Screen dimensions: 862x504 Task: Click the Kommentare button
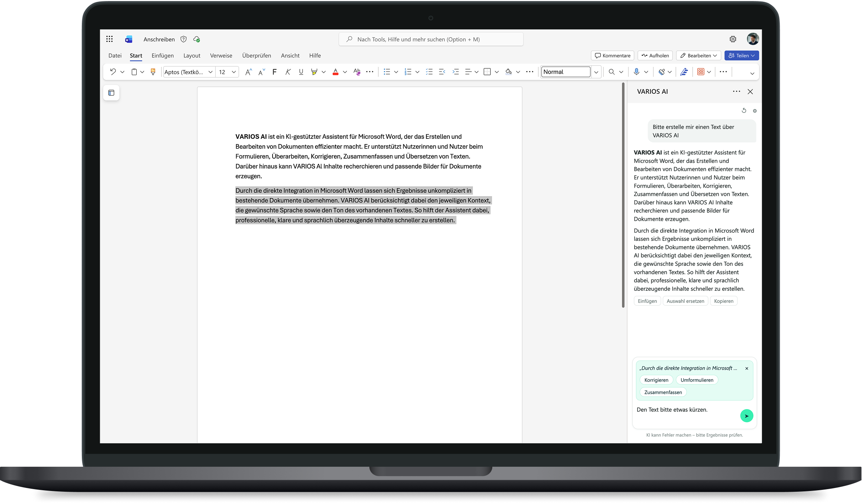click(613, 55)
